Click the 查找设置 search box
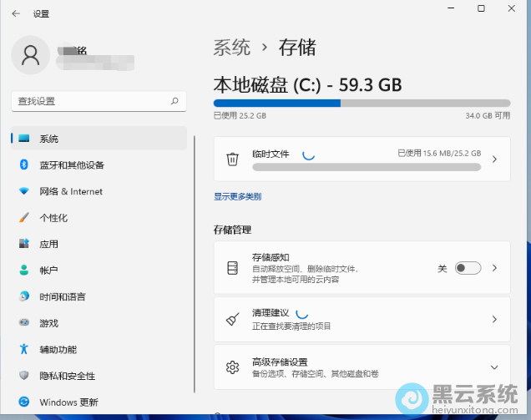Image resolution: width=531 pixels, height=420 pixels. point(90,101)
